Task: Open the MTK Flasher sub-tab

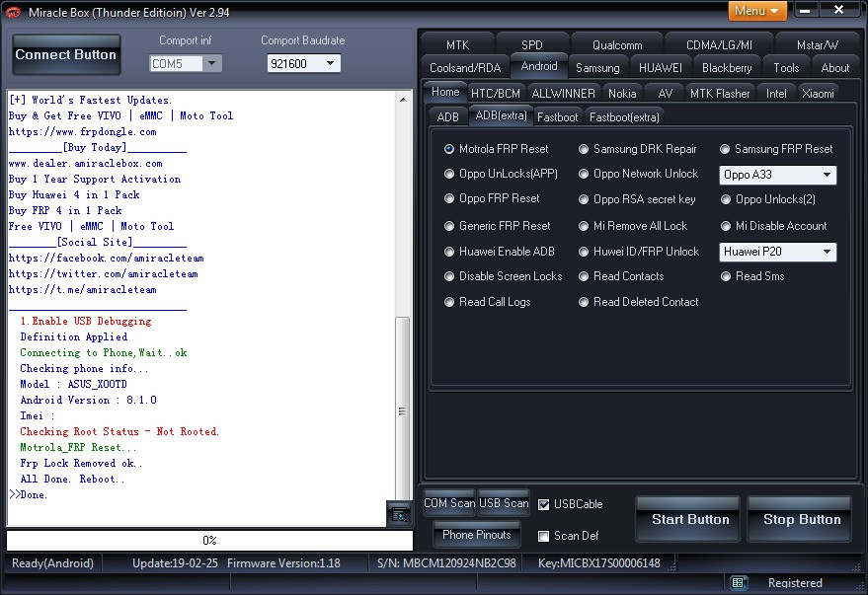Action: click(x=720, y=94)
